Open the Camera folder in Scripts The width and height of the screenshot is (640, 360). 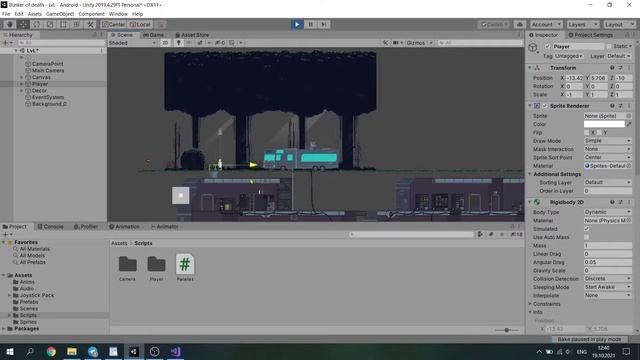127,268
